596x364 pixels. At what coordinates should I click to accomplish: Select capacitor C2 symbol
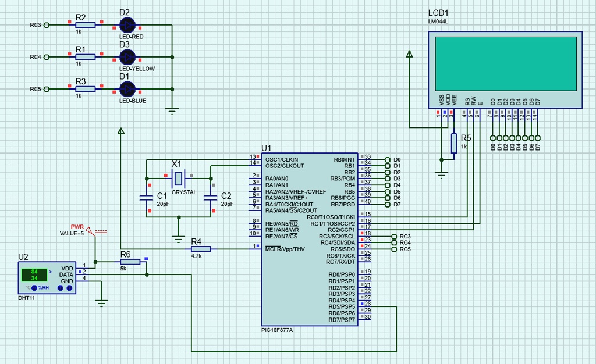[x=211, y=197]
